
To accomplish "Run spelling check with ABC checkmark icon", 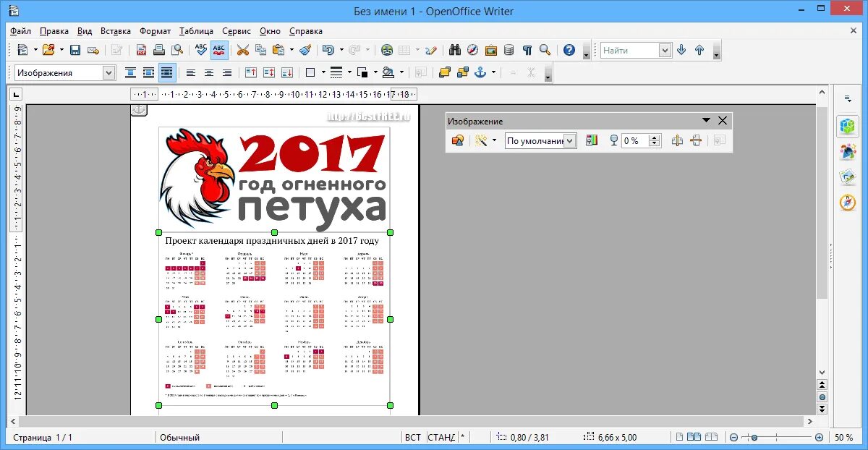I will pyautogui.click(x=201, y=50).
